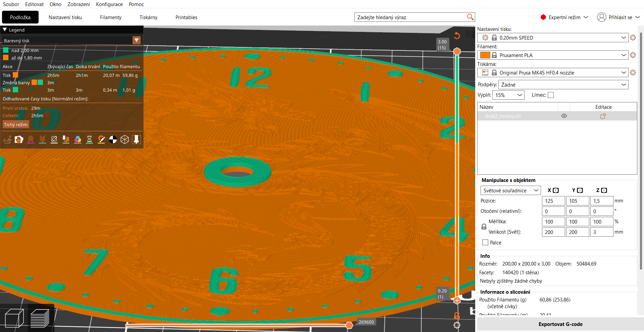Switch to 3D editor cube view
Image resolution: width=644 pixels, height=332 pixels.
click(14, 318)
